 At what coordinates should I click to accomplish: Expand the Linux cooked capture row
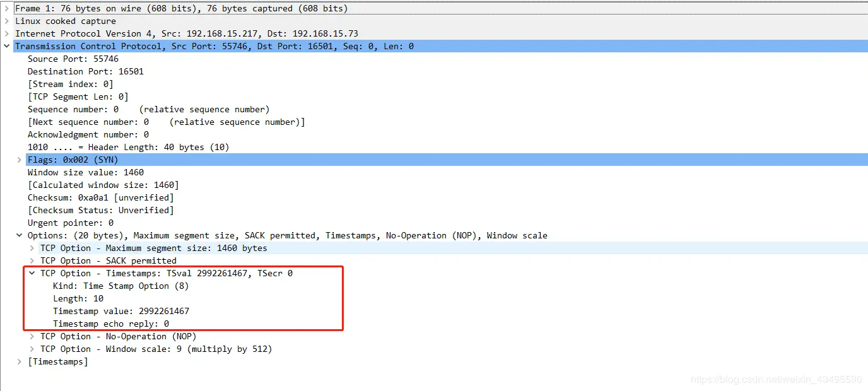(x=7, y=21)
